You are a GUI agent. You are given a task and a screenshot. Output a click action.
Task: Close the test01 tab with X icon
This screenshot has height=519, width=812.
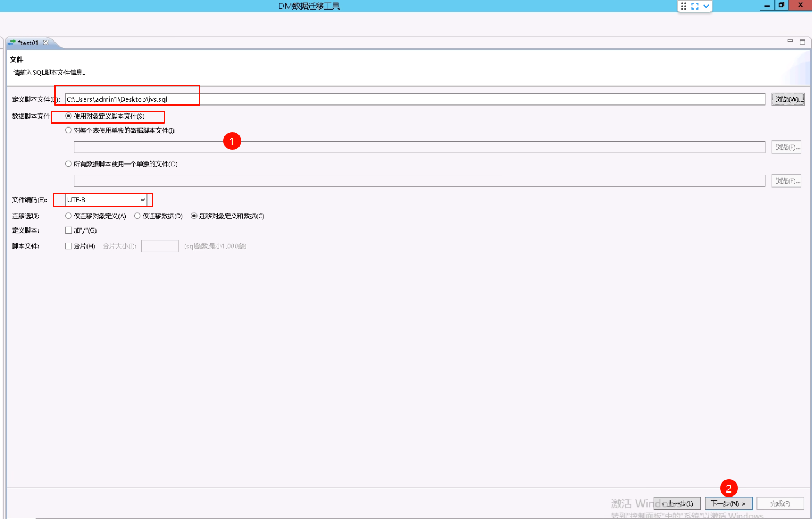(46, 43)
